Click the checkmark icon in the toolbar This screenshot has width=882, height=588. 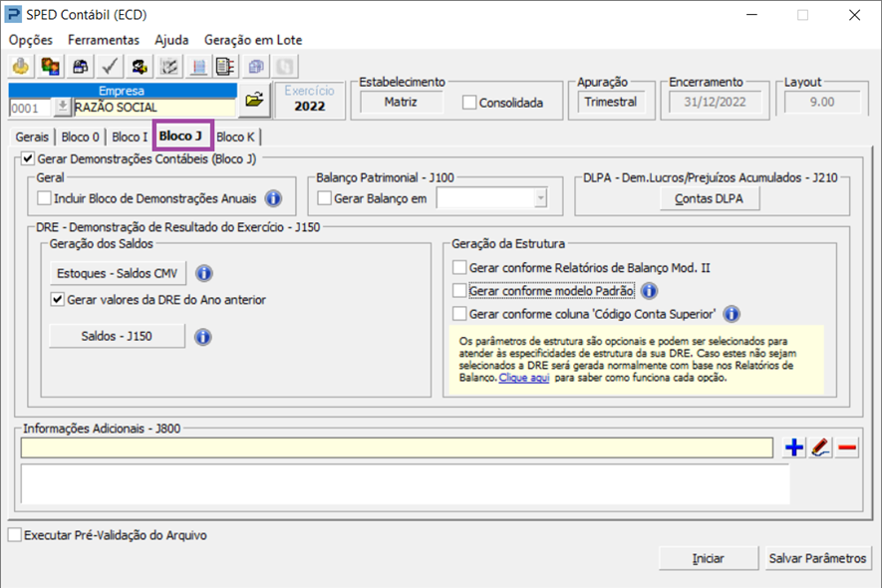(x=110, y=67)
